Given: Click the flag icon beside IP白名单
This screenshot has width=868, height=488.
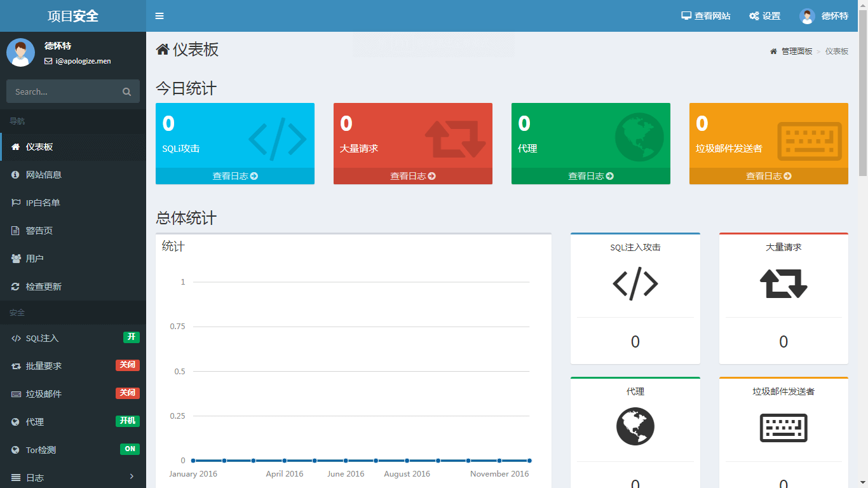Looking at the screenshot, I should click(x=15, y=203).
